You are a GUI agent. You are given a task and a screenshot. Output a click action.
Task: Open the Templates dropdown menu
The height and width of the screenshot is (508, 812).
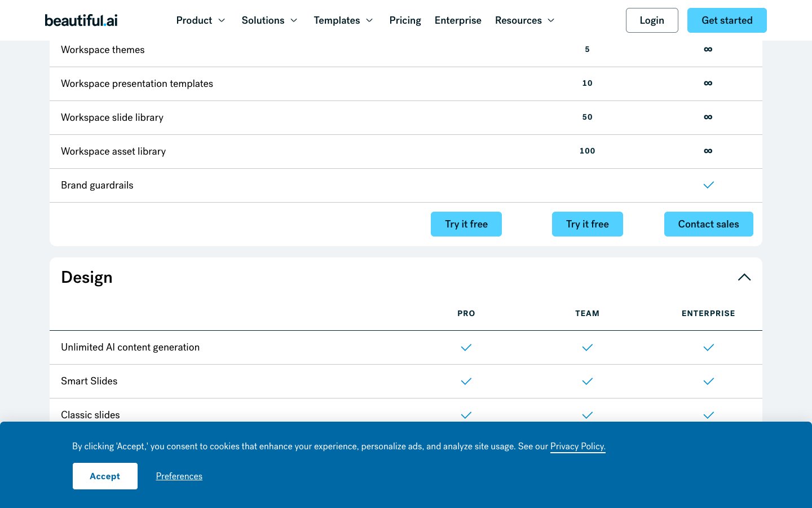343,20
